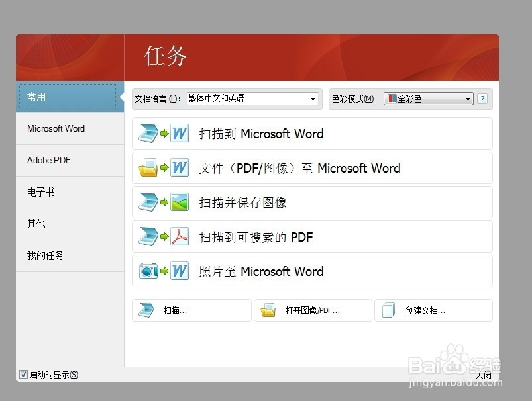Open the 色彩模式 full color dropdown

[x=428, y=99]
